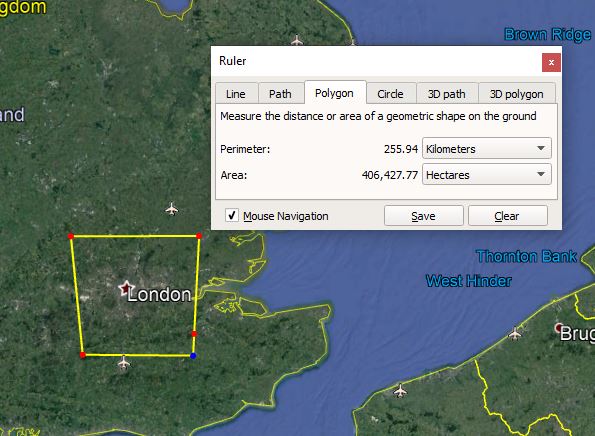This screenshot has height=436, width=595.
Task: Open the Kilometers perimeter unit dropdown
Action: pyautogui.click(x=486, y=148)
